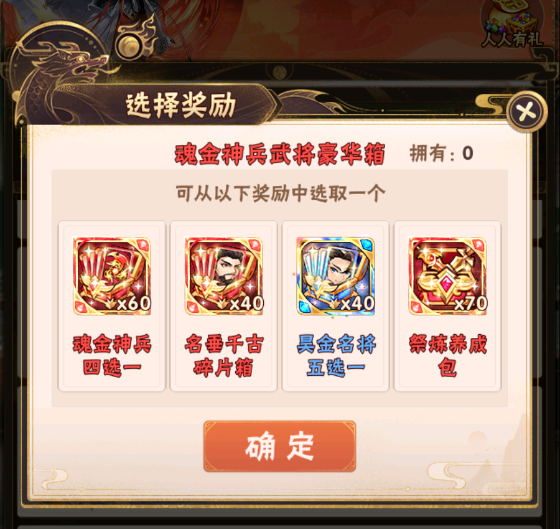Click the round gold knob ornament

pos(129,47)
